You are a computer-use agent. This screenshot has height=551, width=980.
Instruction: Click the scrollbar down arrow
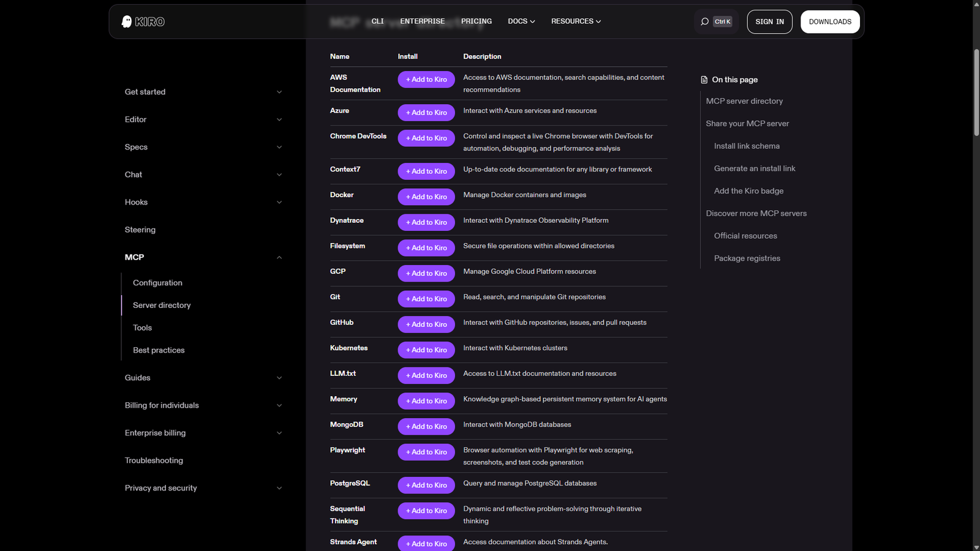point(976,547)
